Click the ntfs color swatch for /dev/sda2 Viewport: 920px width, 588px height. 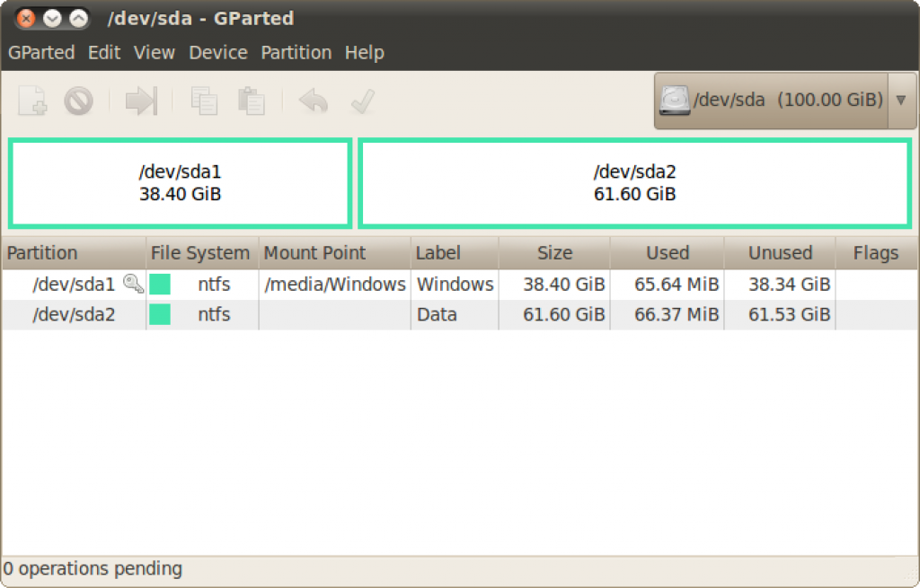click(160, 314)
